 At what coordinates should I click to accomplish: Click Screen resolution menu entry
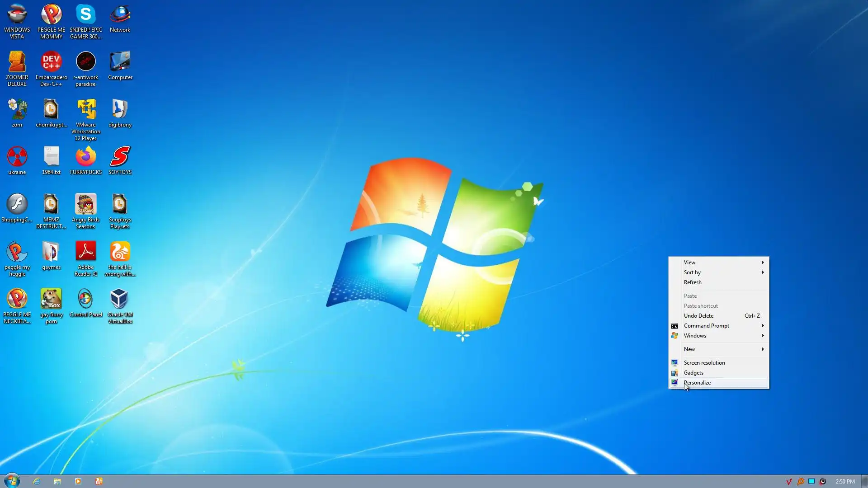point(704,363)
